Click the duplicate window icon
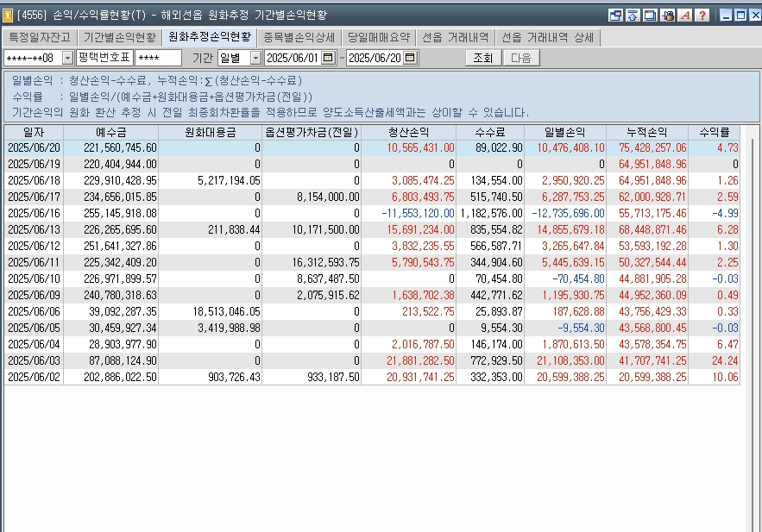The image size is (762, 532). (x=650, y=16)
